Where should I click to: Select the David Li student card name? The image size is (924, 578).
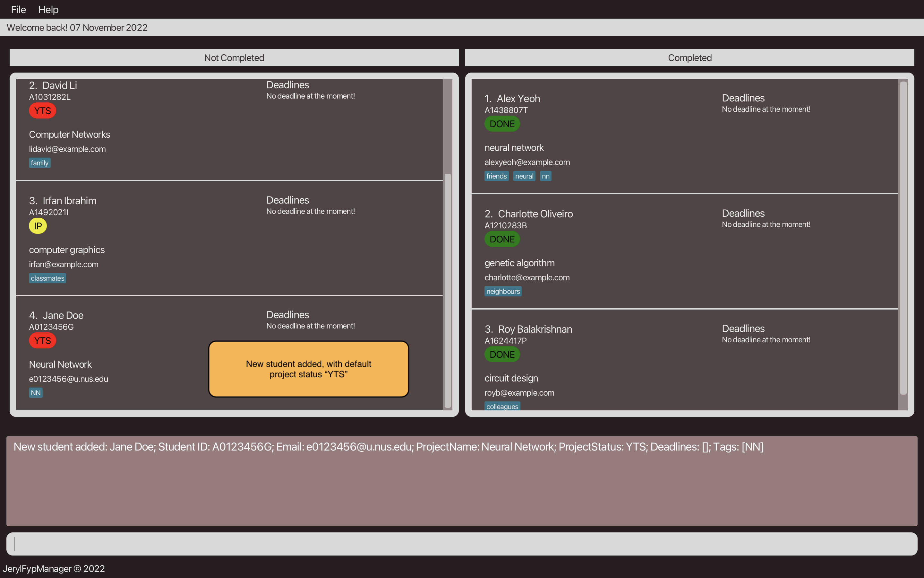(x=60, y=85)
